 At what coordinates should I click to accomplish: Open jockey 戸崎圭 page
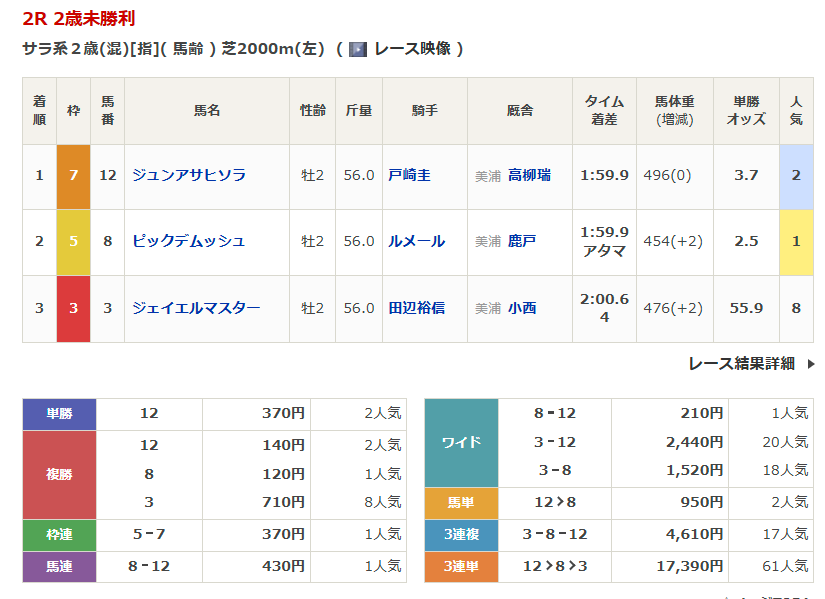[409, 175]
